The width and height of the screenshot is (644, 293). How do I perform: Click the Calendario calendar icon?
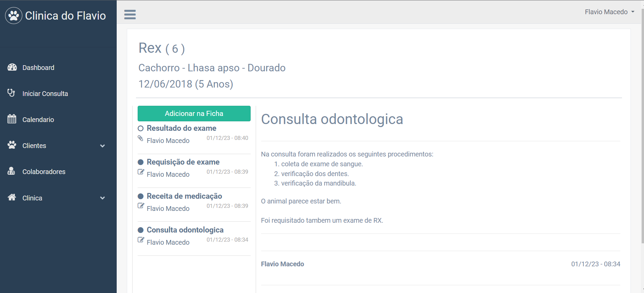pos(12,119)
